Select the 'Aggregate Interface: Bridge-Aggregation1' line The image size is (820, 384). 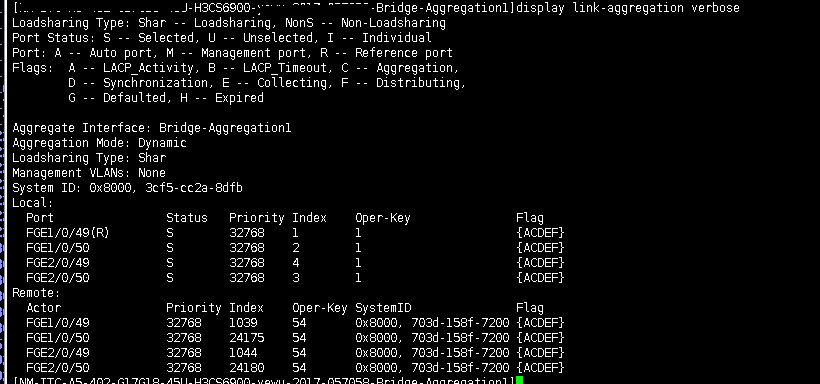152,128
